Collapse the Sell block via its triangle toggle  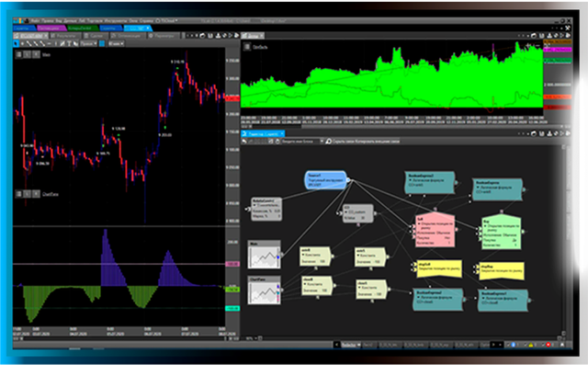coord(420,224)
